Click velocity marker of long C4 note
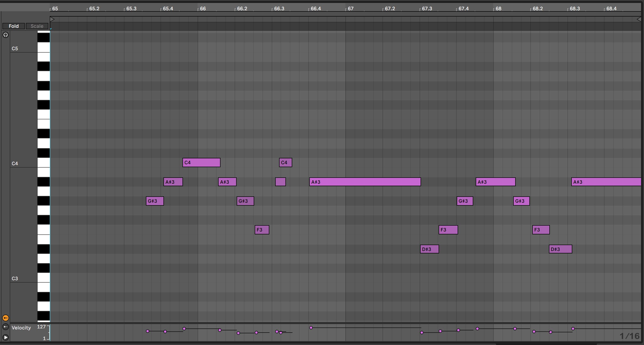This screenshot has width=644, height=345. tap(184, 328)
